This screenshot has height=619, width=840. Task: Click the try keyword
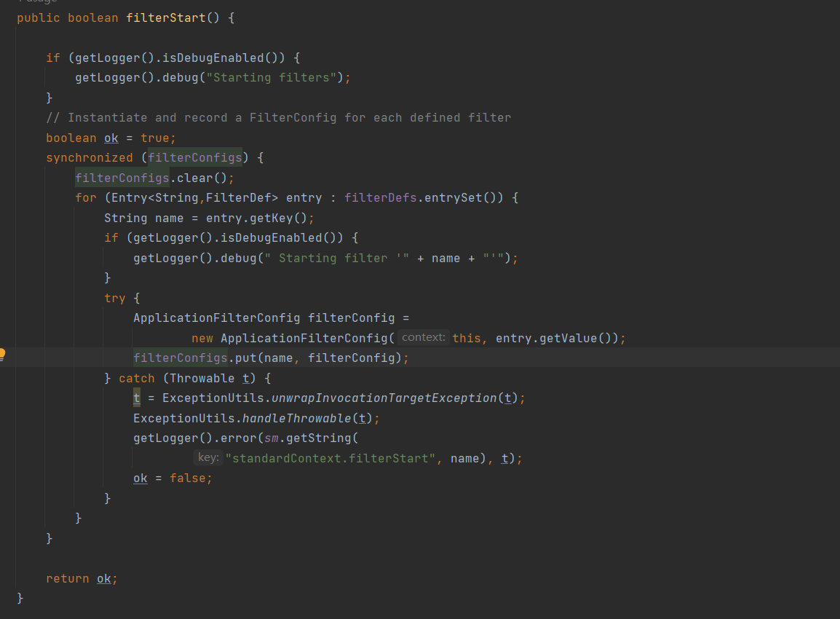pos(115,298)
